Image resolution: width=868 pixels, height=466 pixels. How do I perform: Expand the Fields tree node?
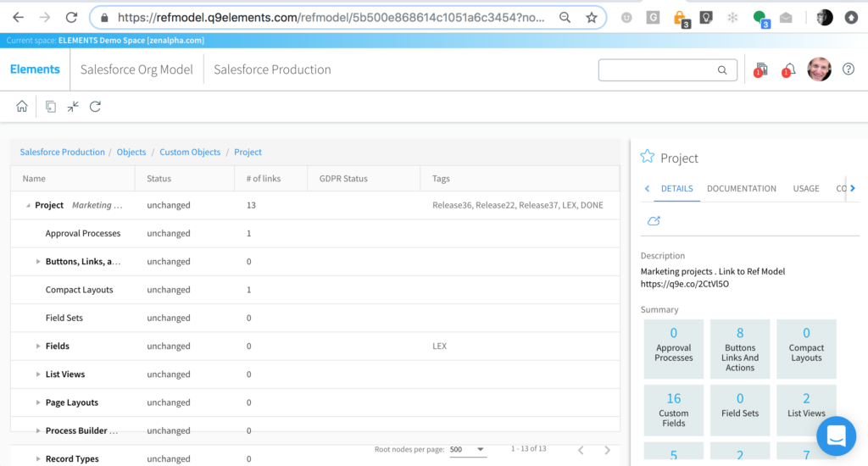38,347
